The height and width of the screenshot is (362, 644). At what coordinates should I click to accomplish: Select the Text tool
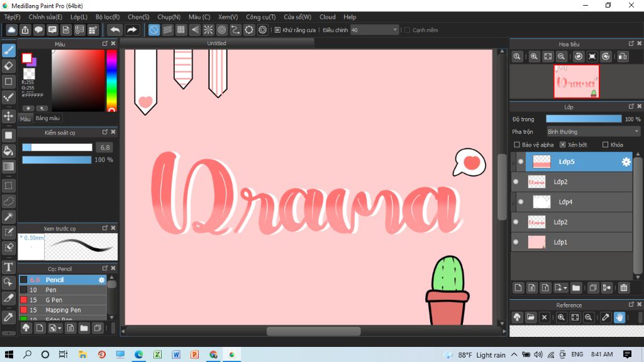click(x=9, y=266)
